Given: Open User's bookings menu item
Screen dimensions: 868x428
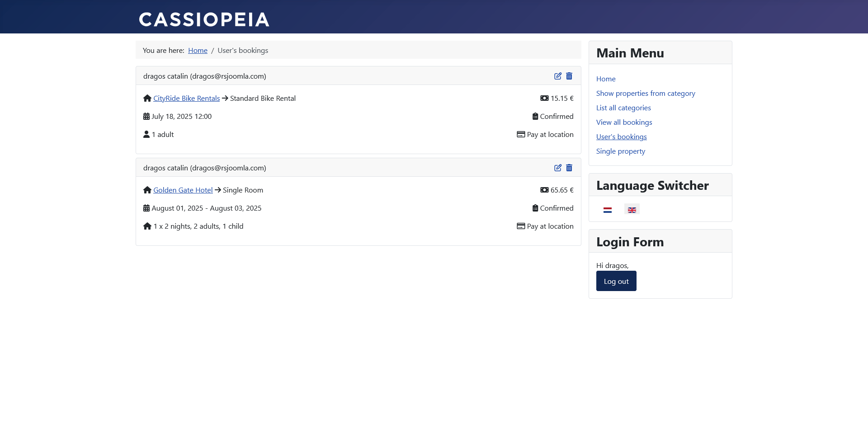Looking at the screenshot, I should tap(621, 136).
